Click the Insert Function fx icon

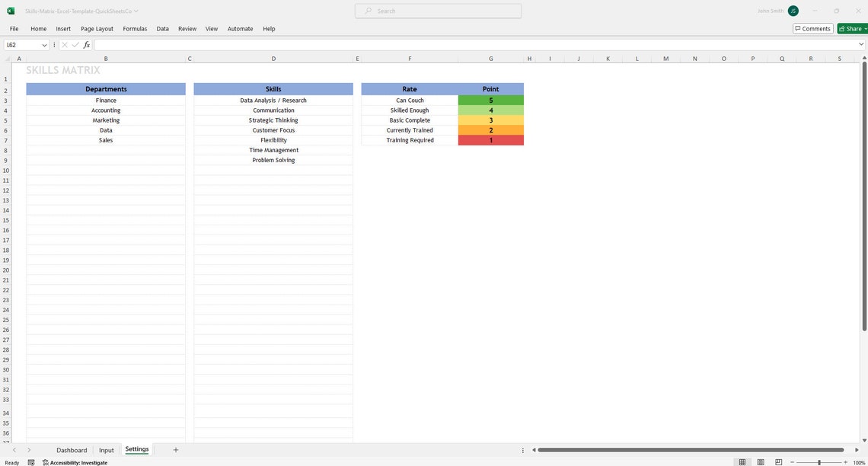pos(87,45)
